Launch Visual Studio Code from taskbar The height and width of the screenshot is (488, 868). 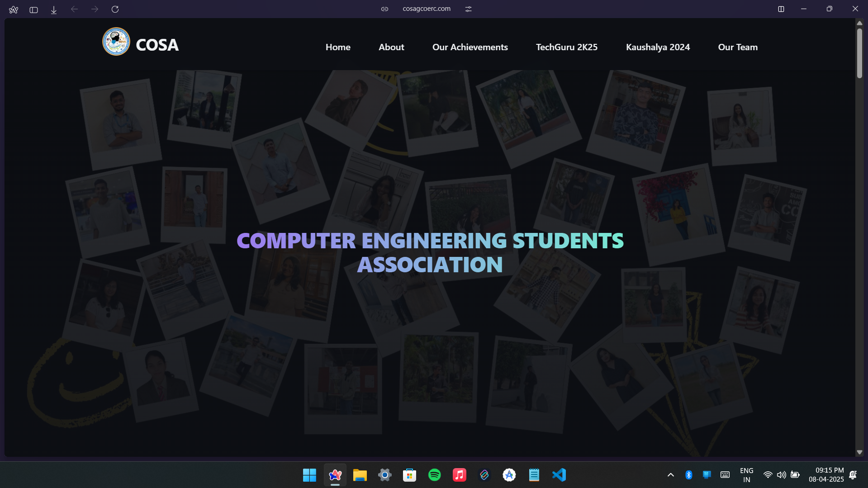559,475
